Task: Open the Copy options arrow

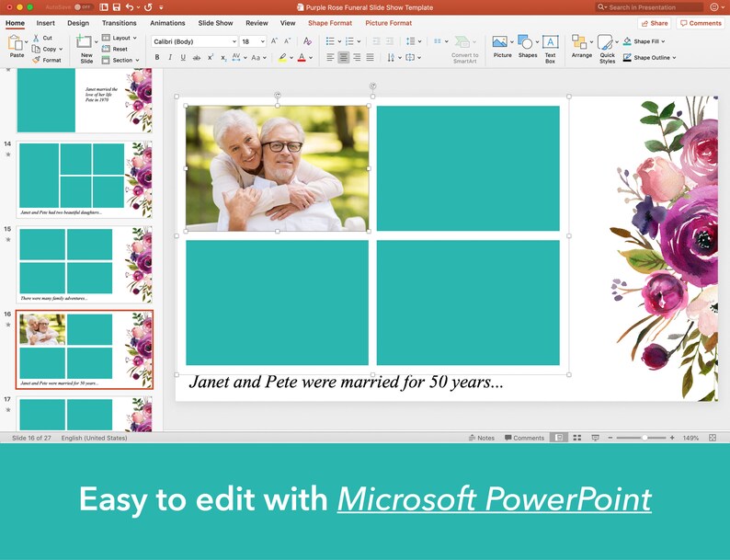Action: 61,49
